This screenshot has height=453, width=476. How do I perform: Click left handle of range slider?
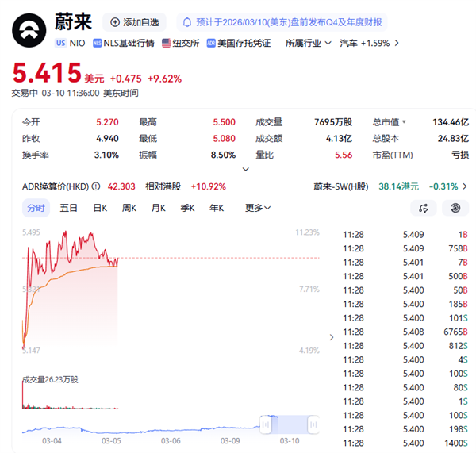pyautogui.click(x=265, y=424)
